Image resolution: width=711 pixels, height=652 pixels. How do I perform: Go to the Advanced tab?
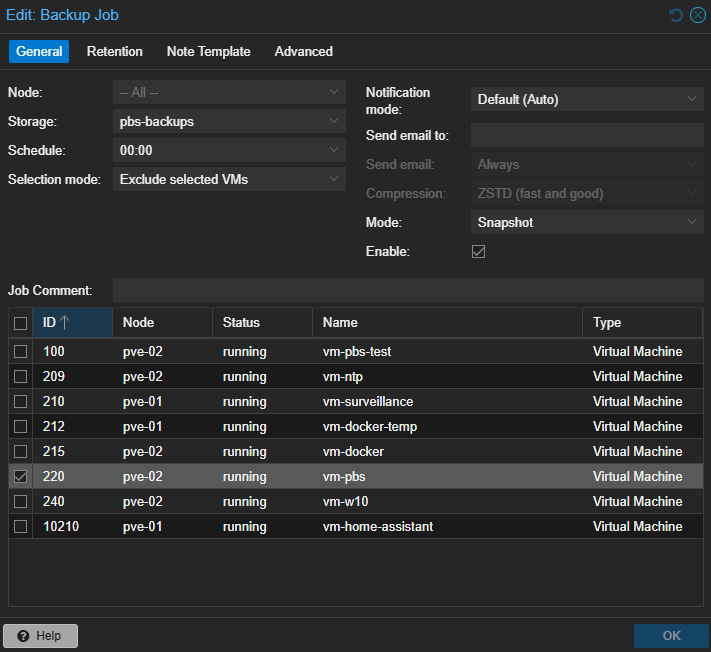[x=303, y=51]
